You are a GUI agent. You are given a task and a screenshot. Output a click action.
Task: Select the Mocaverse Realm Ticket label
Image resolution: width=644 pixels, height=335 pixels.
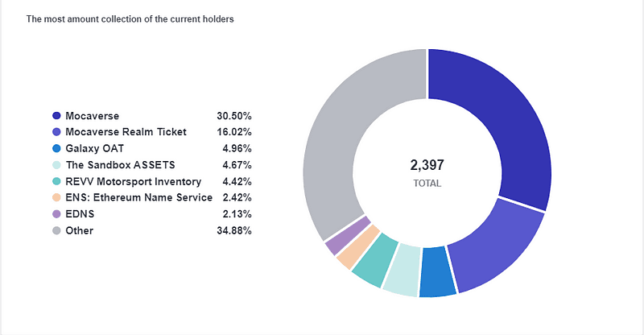(126, 132)
